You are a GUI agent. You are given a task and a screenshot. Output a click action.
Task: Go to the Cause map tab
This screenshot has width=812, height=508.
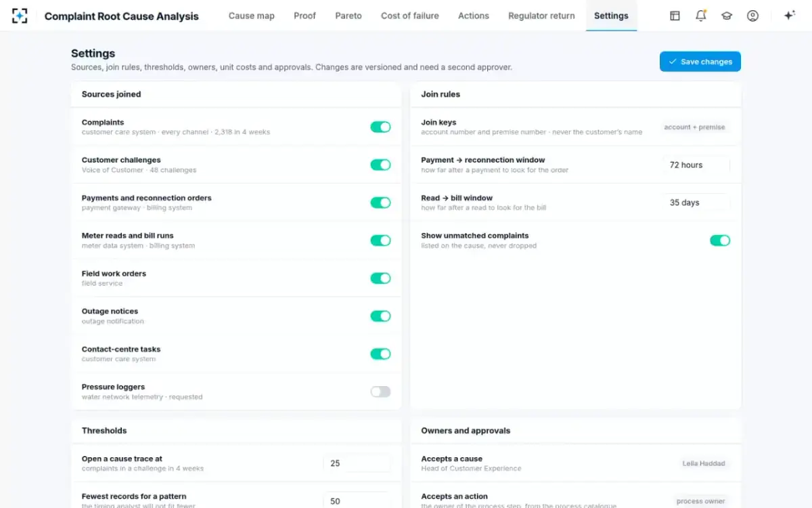(x=252, y=16)
